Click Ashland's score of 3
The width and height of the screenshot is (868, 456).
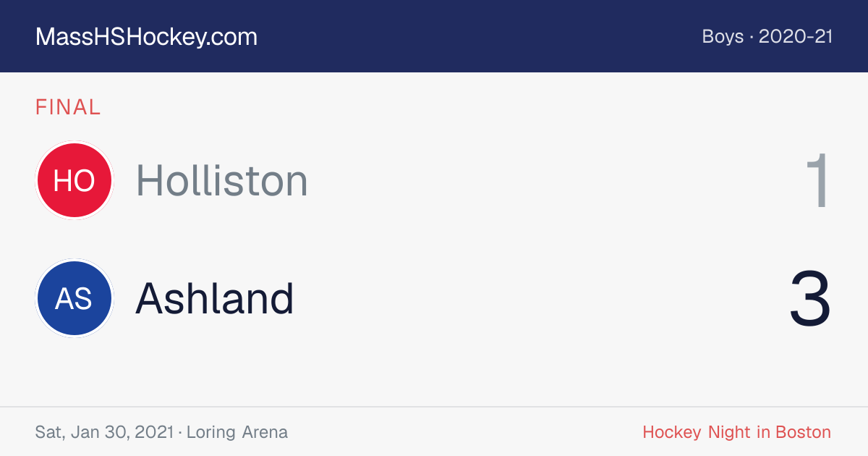[810, 299]
